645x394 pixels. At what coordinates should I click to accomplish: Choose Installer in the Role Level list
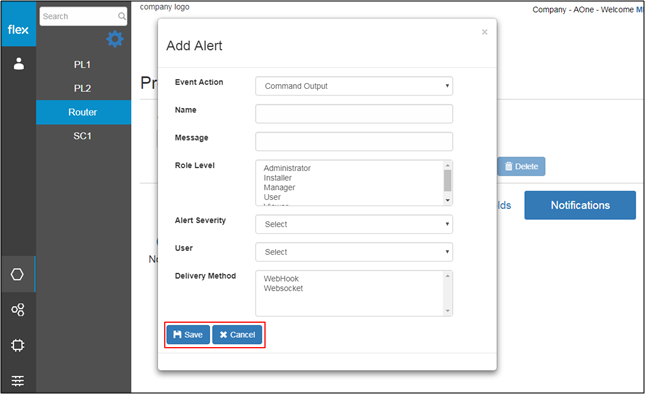point(278,178)
